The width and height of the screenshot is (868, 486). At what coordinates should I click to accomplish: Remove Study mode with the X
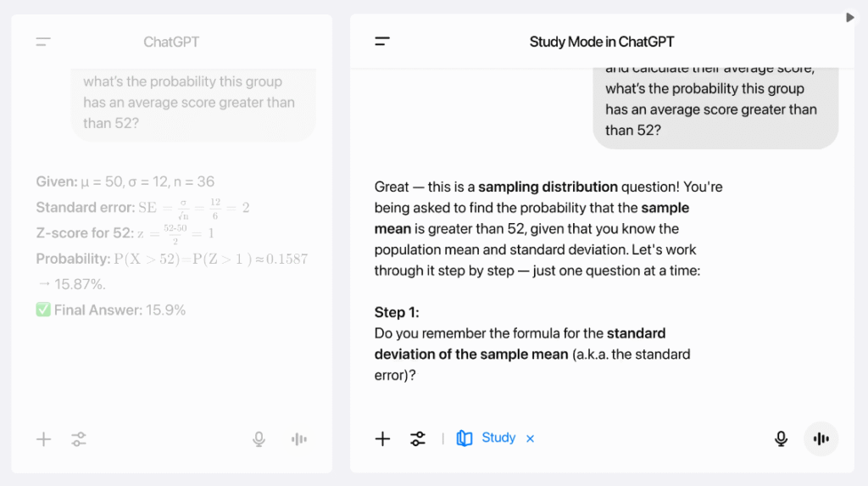coord(531,439)
